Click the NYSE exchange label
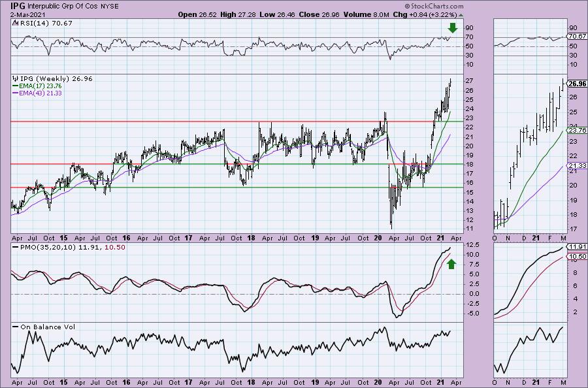The height and width of the screenshot is (388, 588). click(110, 7)
